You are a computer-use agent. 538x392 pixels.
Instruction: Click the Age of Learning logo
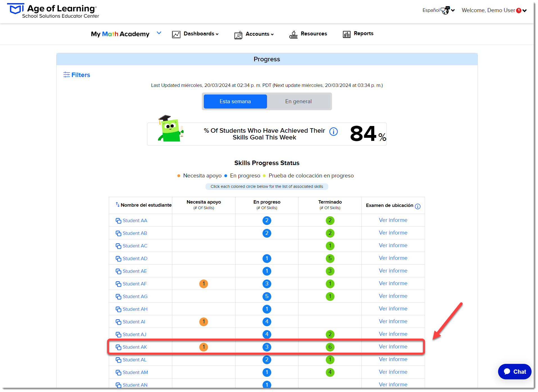tap(53, 11)
